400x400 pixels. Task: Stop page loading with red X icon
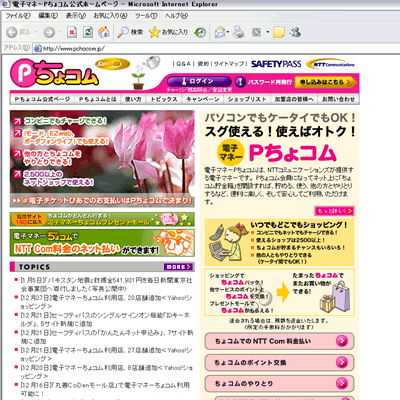click(x=72, y=32)
